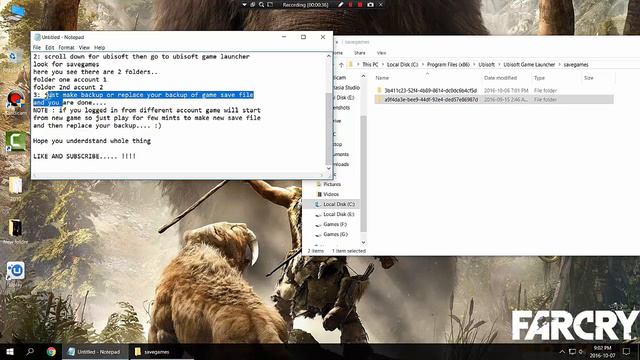Viewport: 640px width, 360px height.
Task: Select Local Disk (E:) in navigation pane
Action: pos(339,214)
